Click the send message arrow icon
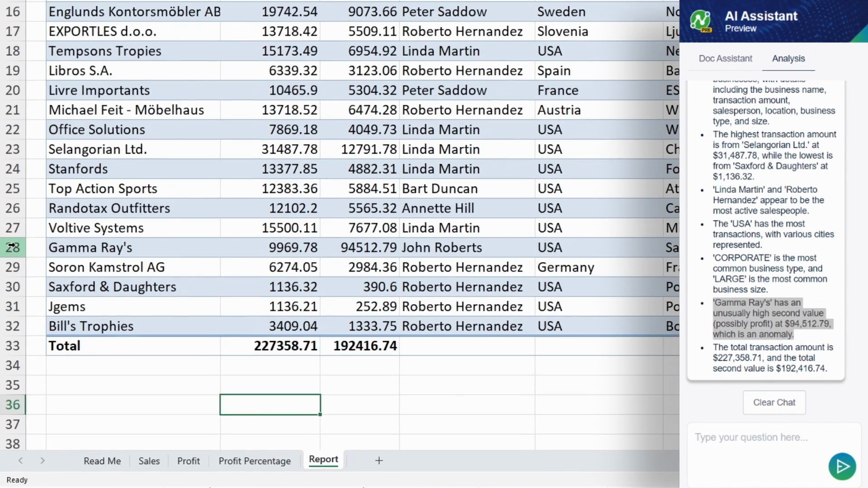Image resolution: width=868 pixels, height=488 pixels. point(842,466)
